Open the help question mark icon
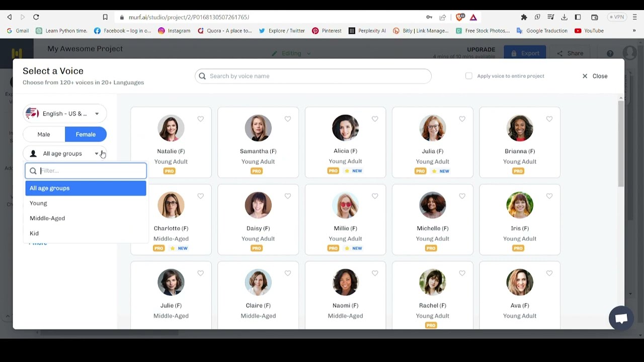 coord(610,53)
